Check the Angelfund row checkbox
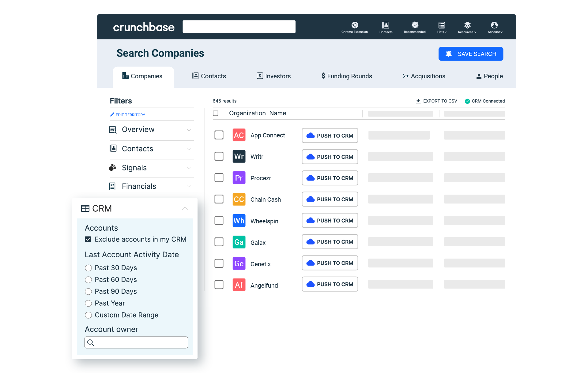The image size is (588, 373). pyautogui.click(x=219, y=285)
